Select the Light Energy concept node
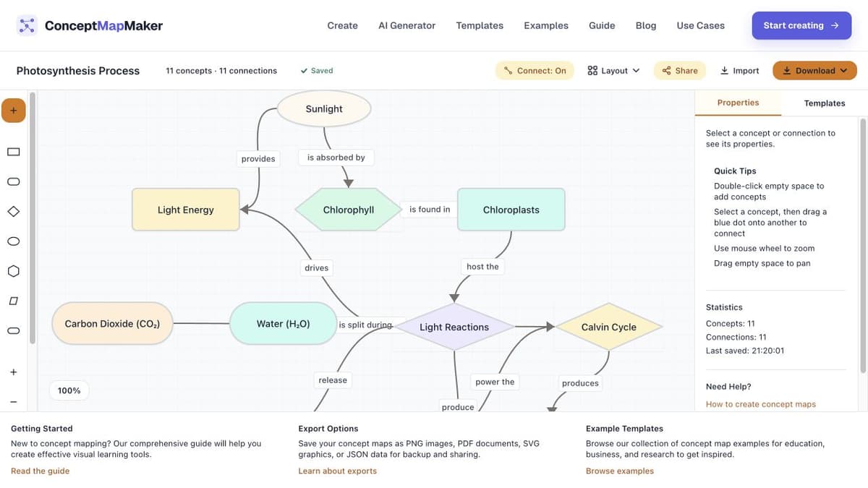Screen dimensions: 868x488 186,210
